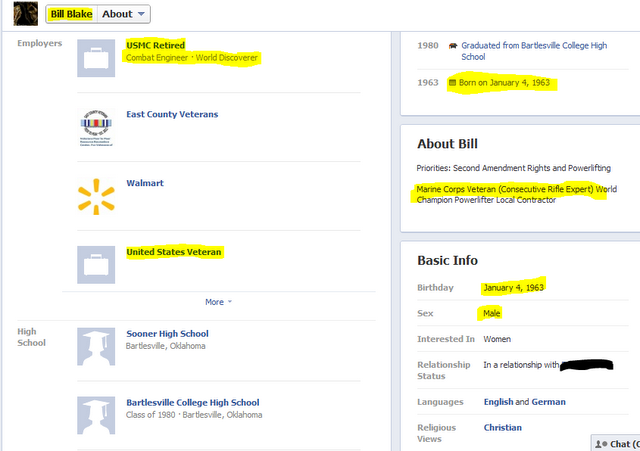Open the Chat tab at bottom

tap(615, 443)
